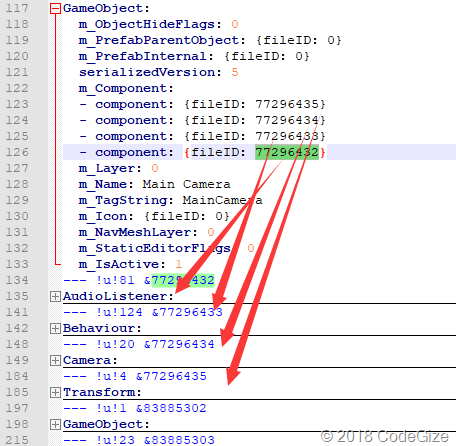
Task: Click the 'Camera:' label text on line 149
Action: click(x=90, y=360)
